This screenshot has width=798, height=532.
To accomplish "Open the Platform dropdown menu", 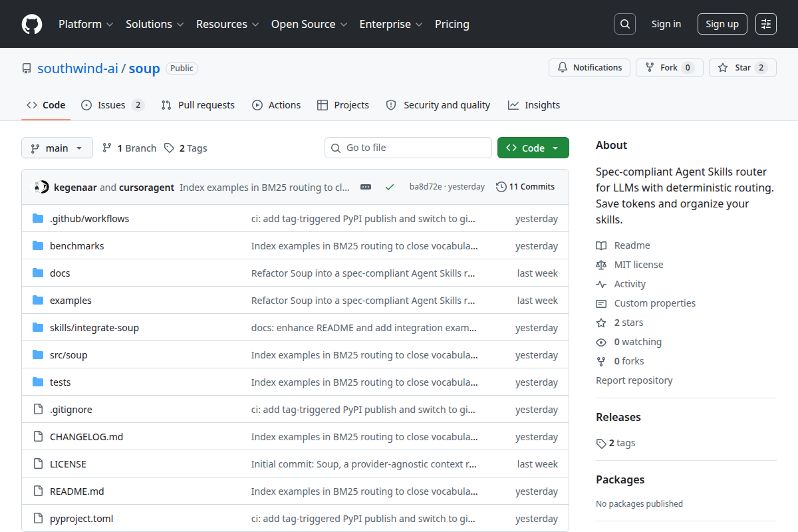I will tap(86, 24).
